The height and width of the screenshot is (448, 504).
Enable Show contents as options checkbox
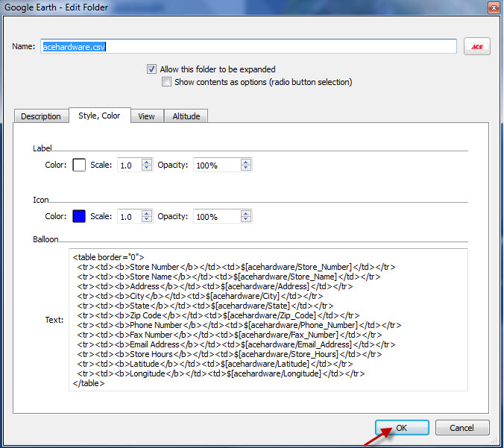pos(166,82)
